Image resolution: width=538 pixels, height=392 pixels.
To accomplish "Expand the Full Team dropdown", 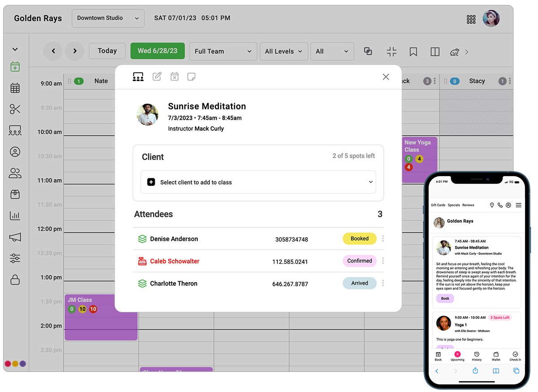I will tap(223, 51).
